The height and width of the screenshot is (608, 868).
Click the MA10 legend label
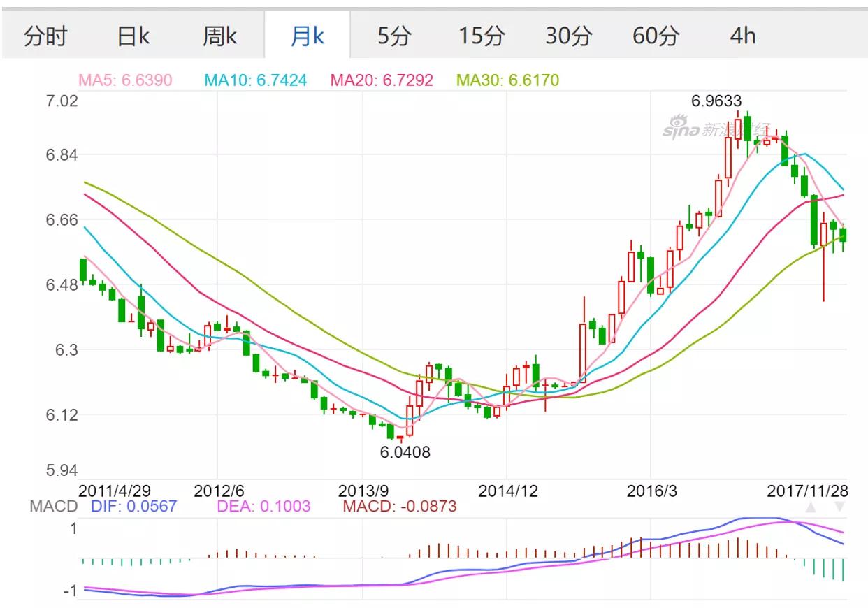click(256, 80)
